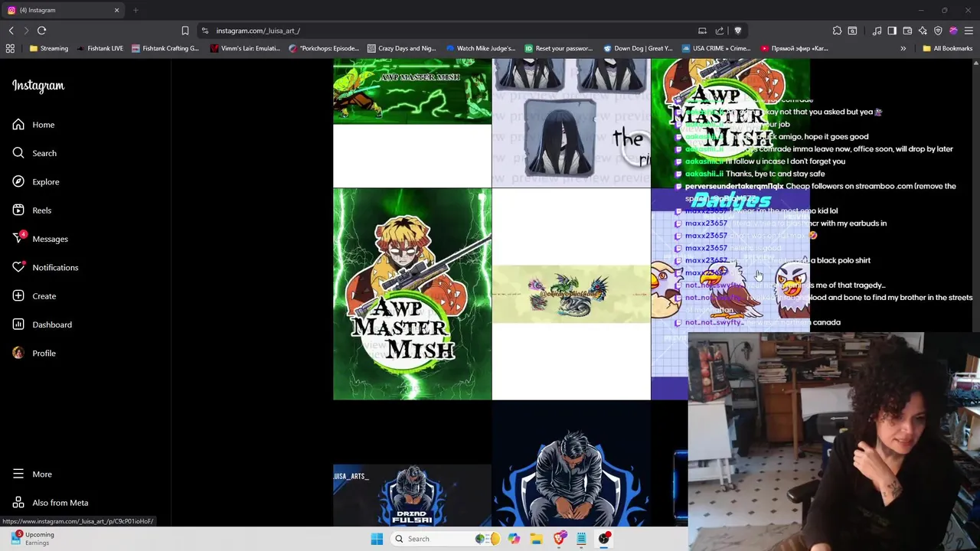Open Also from Meta link
Viewport: 980px width, 551px height.
50,503
